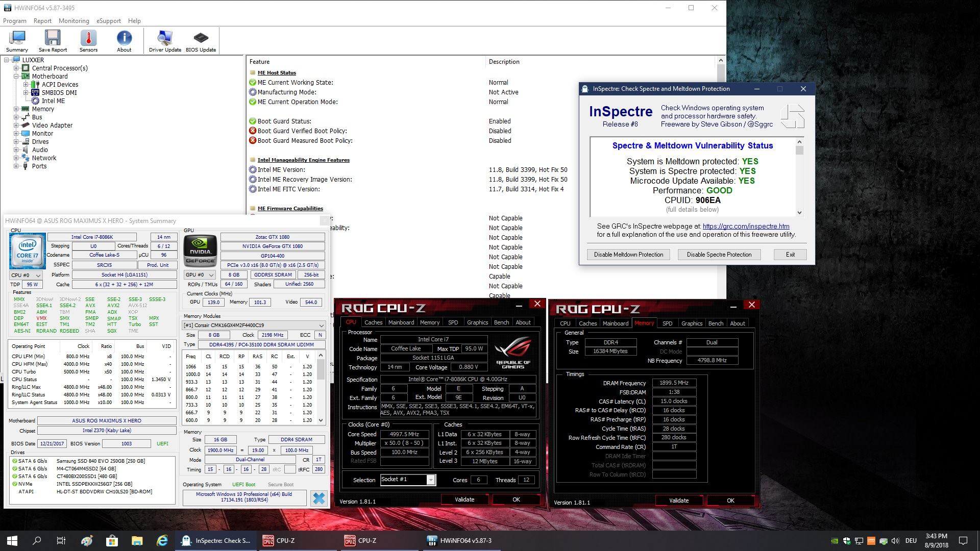The width and height of the screenshot is (980, 551).
Task: Open the Sensors thermometer icon
Action: (88, 41)
